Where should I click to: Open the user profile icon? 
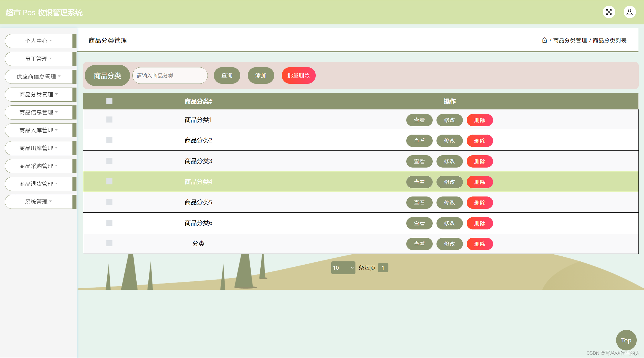coord(630,12)
